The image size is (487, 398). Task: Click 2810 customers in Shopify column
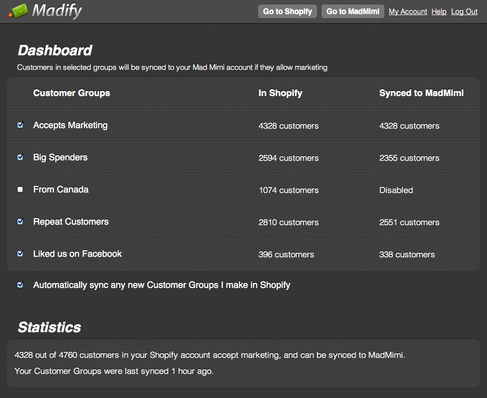pyautogui.click(x=289, y=222)
